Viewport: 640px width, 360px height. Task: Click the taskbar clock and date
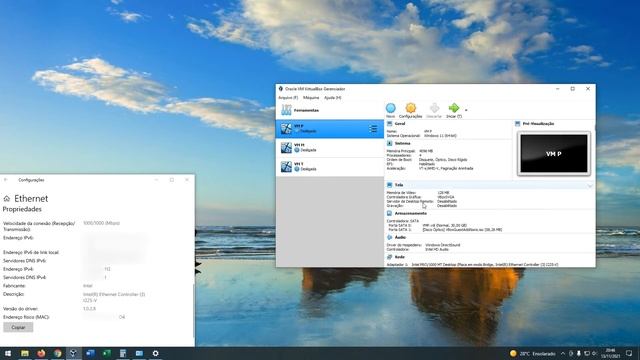(611, 353)
